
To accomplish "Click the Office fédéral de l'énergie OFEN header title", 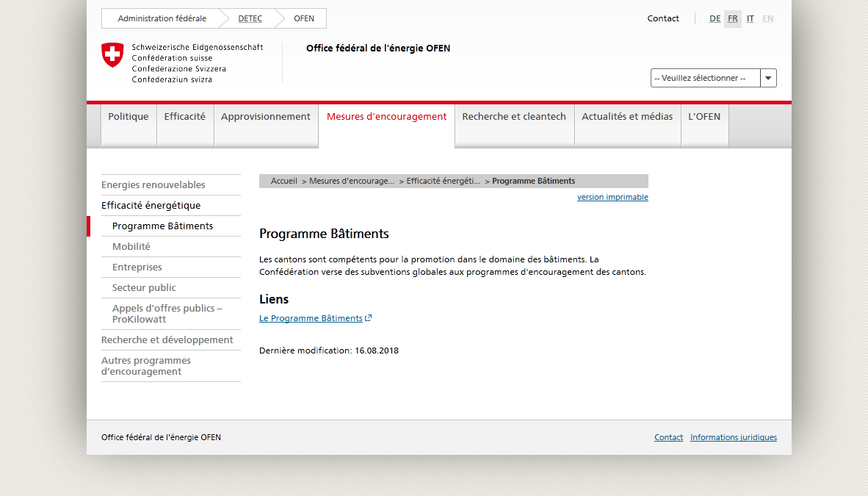I will click(378, 48).
